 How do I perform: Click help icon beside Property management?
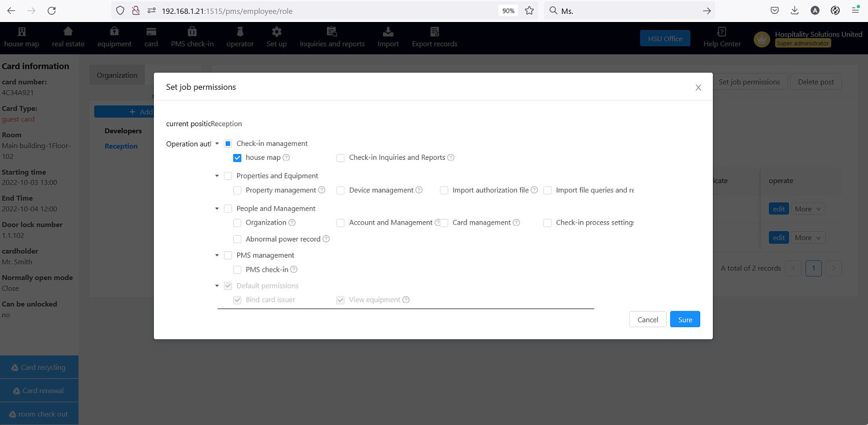pyautogui.click(x=322, y=190)
